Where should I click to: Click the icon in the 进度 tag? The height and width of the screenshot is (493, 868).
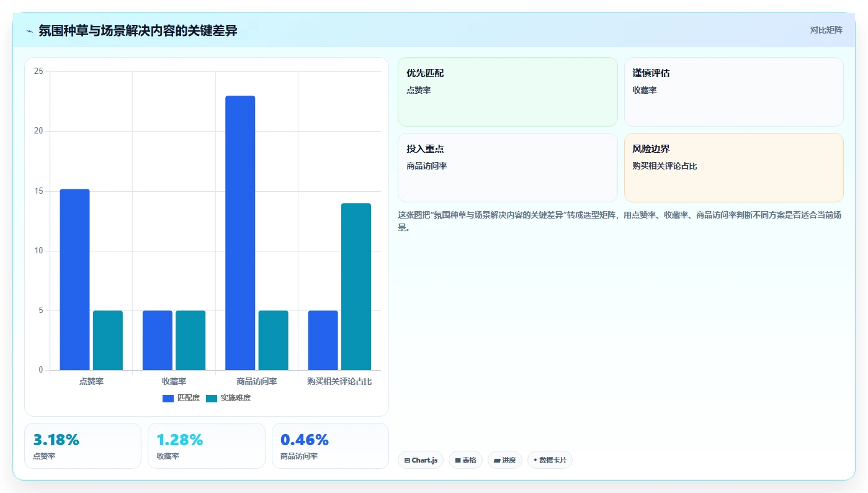497,461
